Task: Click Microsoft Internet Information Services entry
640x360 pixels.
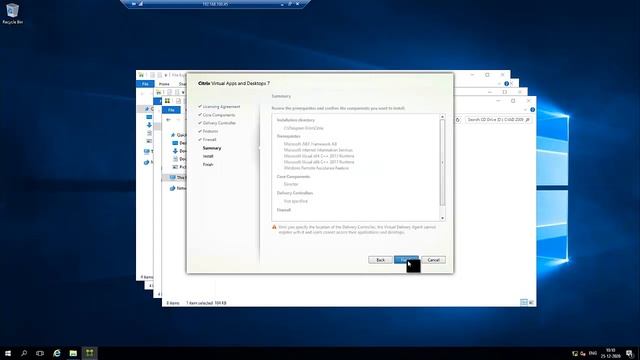Action: (x=318, y=150)
